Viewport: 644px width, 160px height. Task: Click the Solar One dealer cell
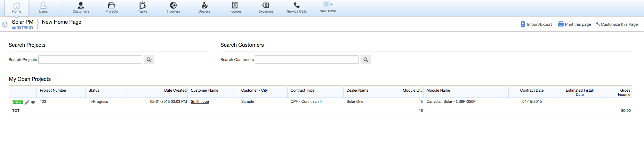point(355,101)
